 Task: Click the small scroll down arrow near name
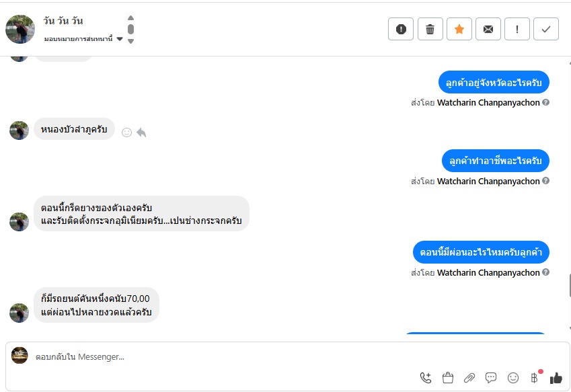pyautogui.click(x=130, y=41)
